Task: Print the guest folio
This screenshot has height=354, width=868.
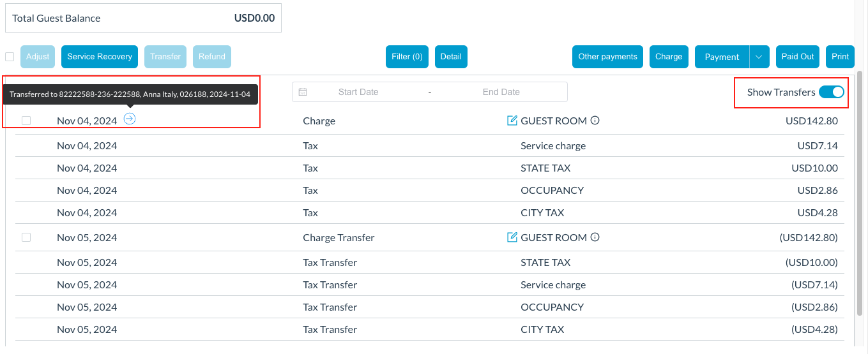Action: coord(840,57)
